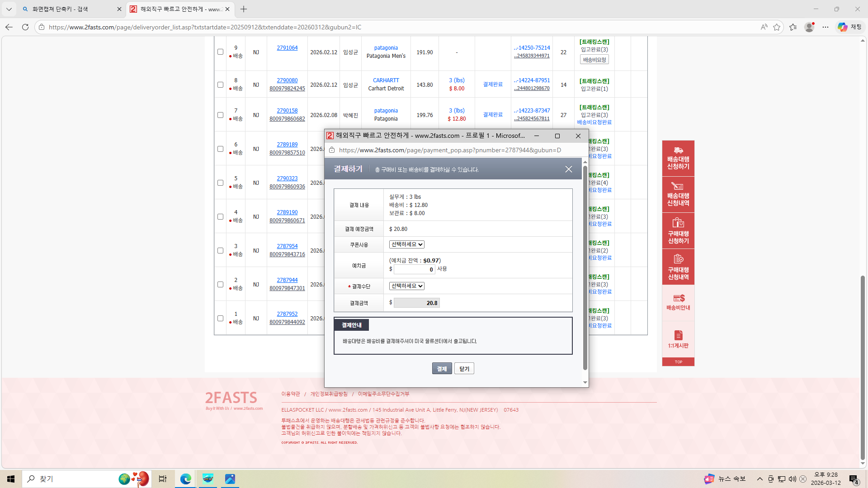This screenshot has height=488, width=868.
Task: Check the checkbox for order 2787954
Action: click(x=220, y=250)
